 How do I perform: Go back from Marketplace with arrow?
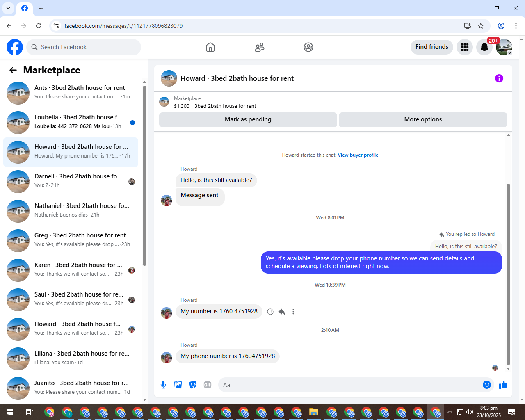point(13,70)
